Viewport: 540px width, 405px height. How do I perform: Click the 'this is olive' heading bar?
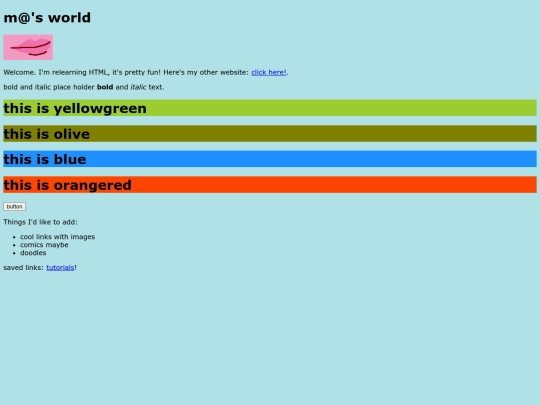coord(270,134)
